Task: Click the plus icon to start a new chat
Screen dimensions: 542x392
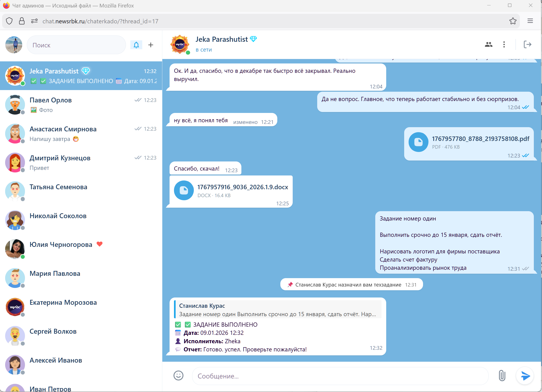Action: pyautogui.click(x=151, y=45)
